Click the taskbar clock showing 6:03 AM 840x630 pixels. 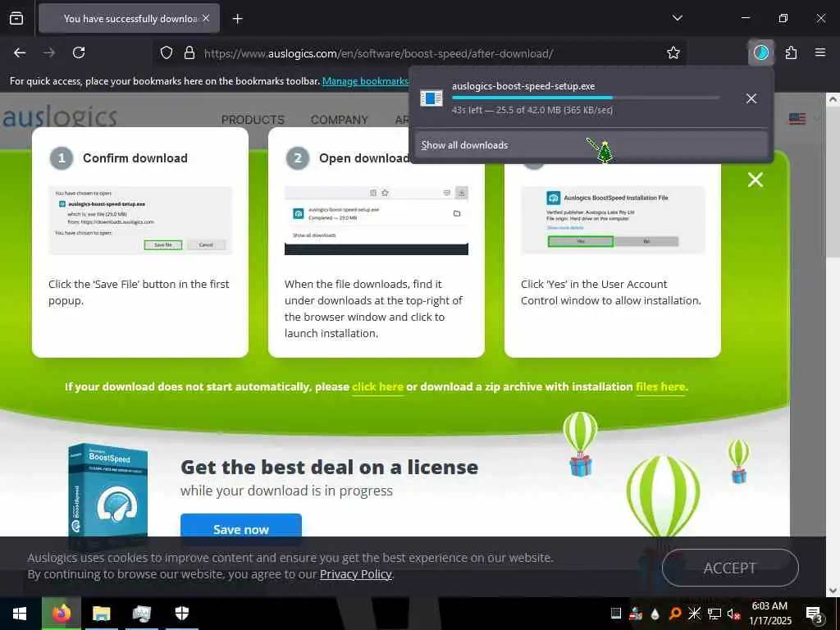click(769, 614)
